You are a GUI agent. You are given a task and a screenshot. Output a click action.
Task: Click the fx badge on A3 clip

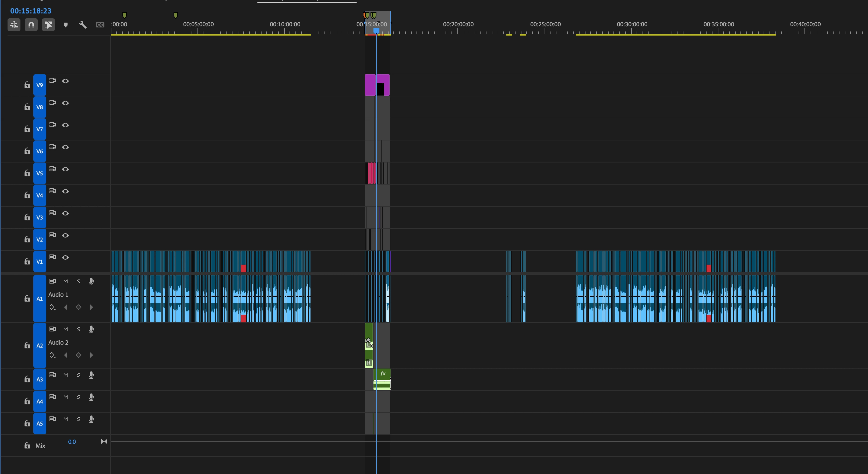coord(383,373)
